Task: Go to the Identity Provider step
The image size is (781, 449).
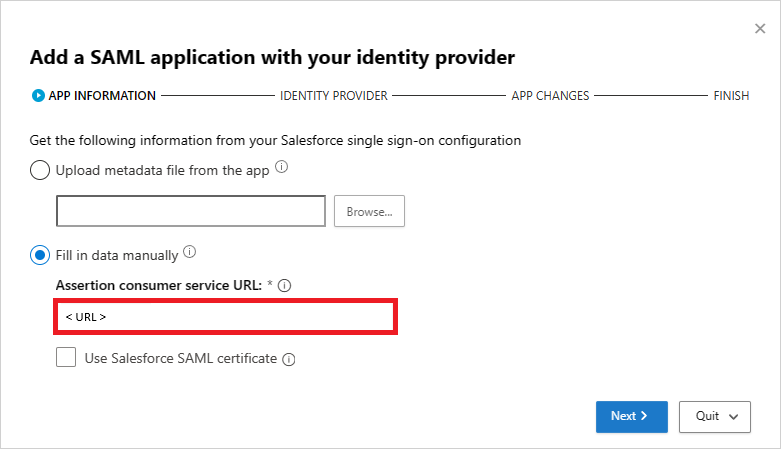Action: [x=334, y=96]
